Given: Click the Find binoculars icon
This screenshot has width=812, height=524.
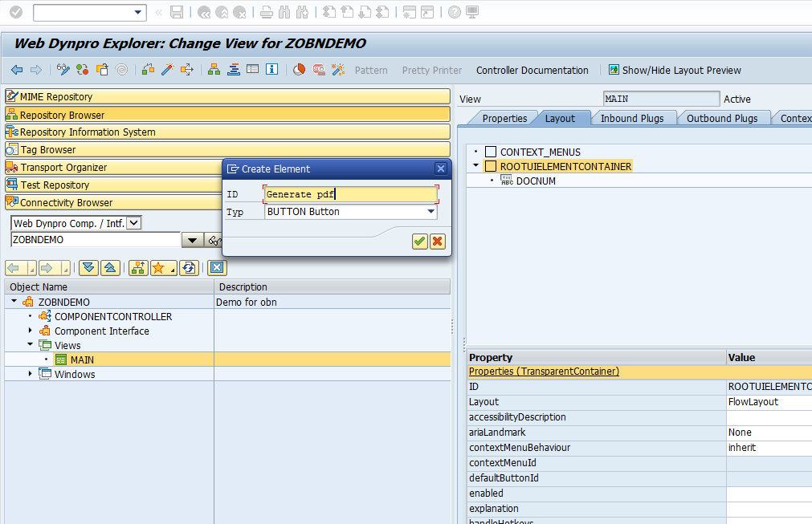Looking at the screenshot, I should (x=284, y=12).
